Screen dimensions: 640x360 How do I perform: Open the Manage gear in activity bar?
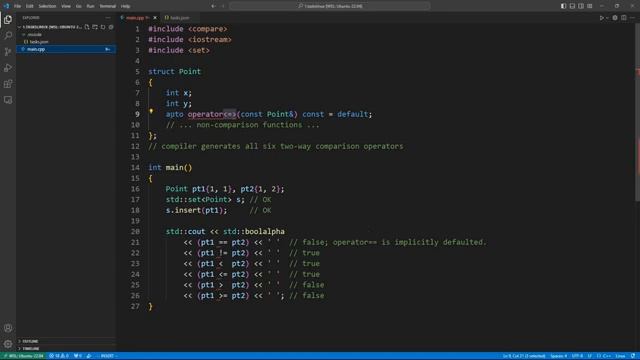pyautogui.click(x=8, y=344)
